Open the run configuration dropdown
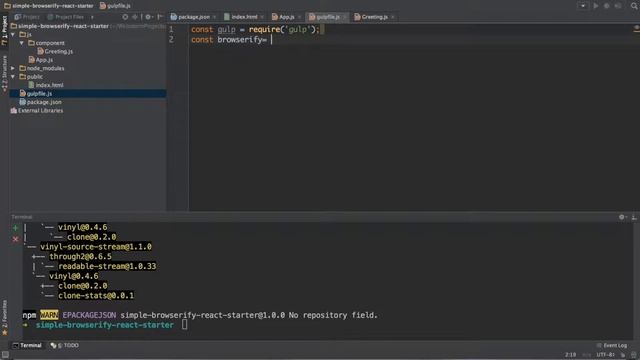This screenshot has height=360, width=640. 583,6
